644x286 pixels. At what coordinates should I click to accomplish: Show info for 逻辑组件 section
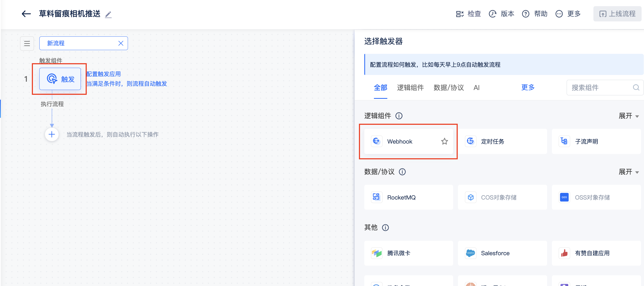coord(399,116)
